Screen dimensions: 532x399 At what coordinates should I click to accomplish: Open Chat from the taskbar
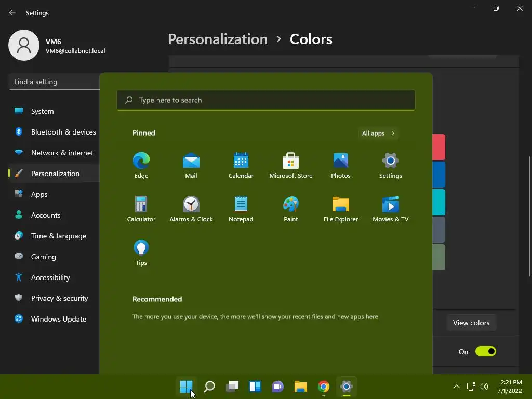tap(277, 387)
